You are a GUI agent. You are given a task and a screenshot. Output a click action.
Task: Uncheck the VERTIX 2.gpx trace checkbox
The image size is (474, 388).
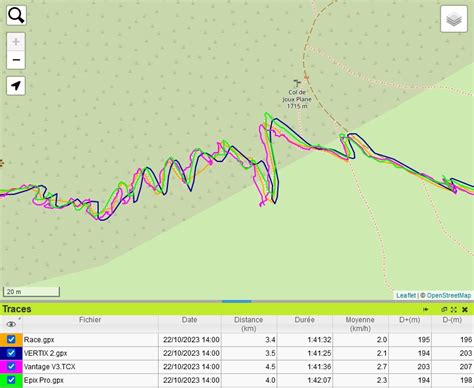[x=11, y=353]
